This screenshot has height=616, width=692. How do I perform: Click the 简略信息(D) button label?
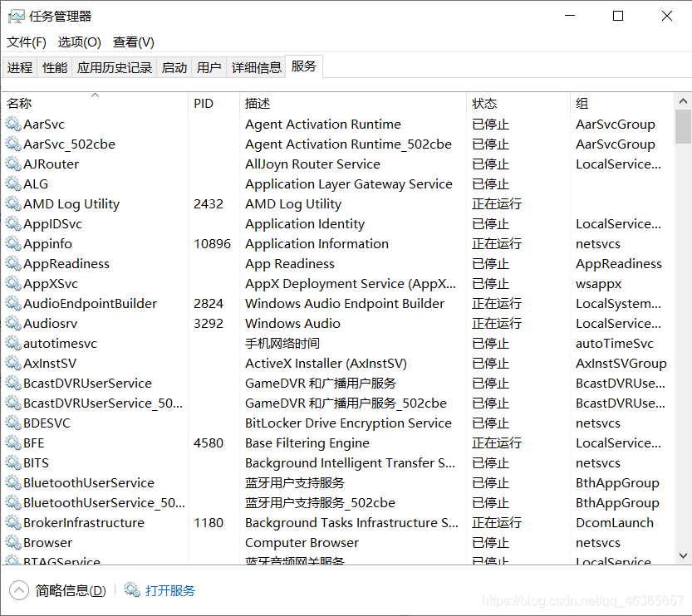click(x=71, y=590)
